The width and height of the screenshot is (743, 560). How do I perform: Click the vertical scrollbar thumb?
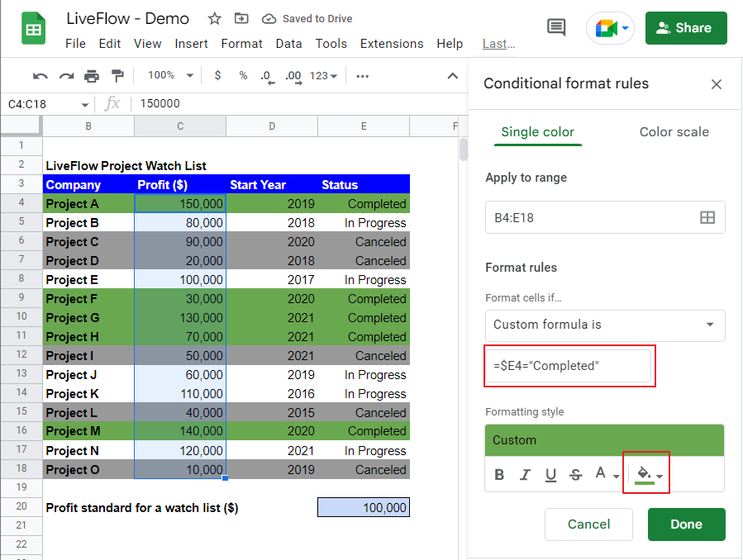click(463, 149)
